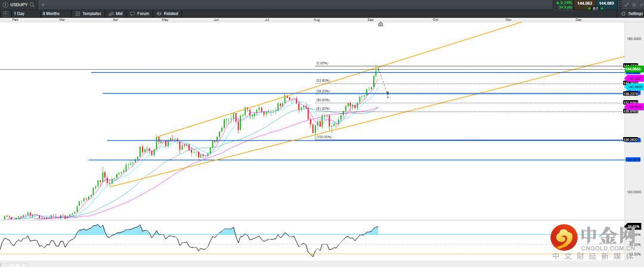Click the Fibonacci 23.60% retracement label
644x267 pixels.
coord(323,80)
